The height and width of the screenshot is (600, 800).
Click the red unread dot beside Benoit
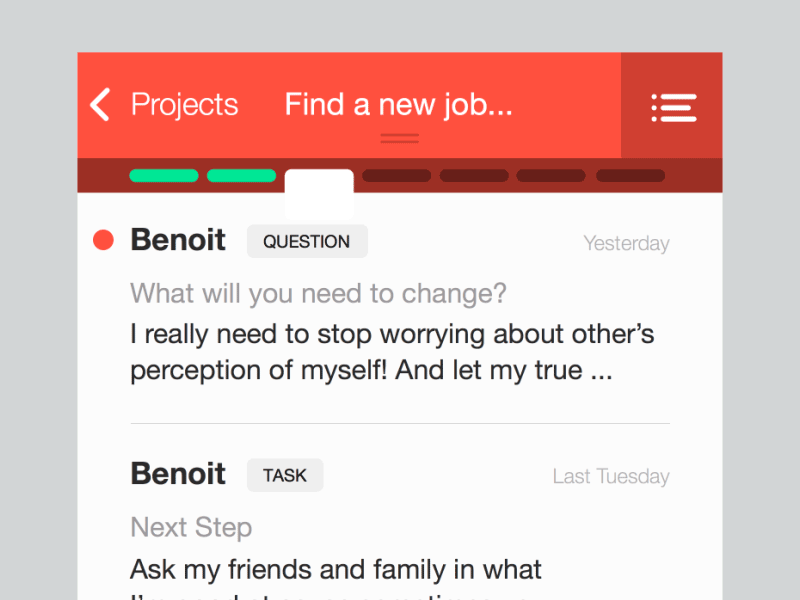(103, 240)
